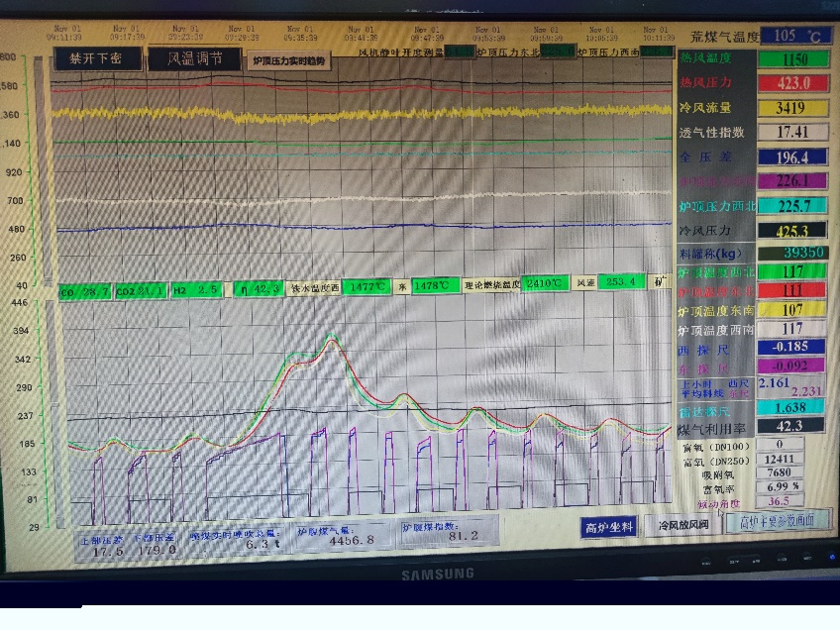Image resolution: width=840 pixels, height=630 pixels.
Task: Open the 风温调节 control
Action: (x=193, y=59)
